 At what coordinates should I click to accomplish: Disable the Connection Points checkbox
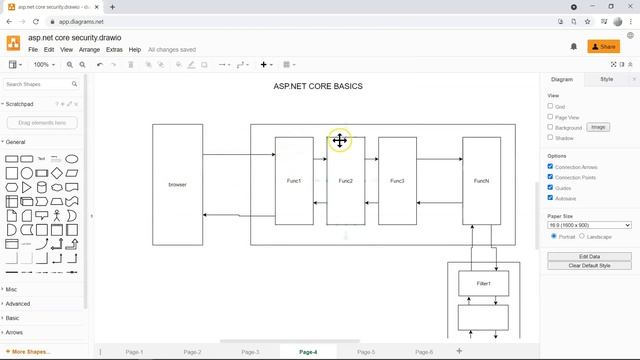[550, 177]
